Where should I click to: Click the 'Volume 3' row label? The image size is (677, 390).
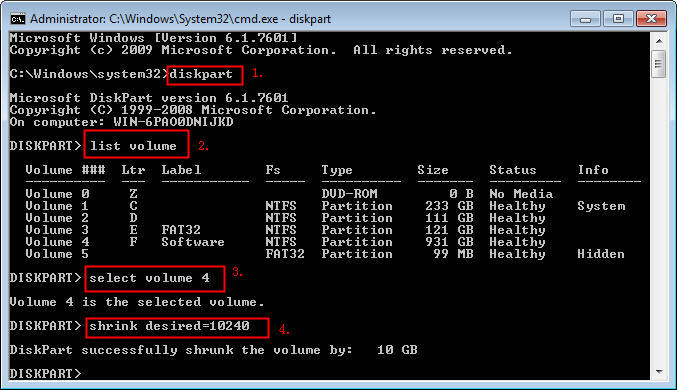57,230
